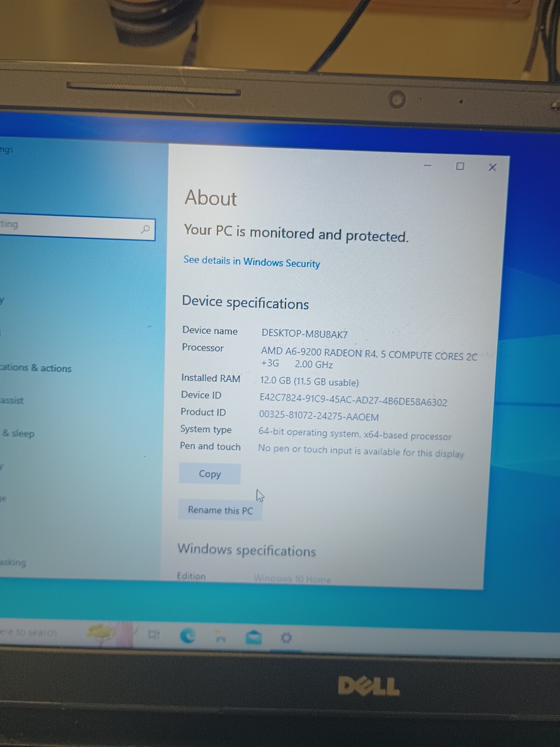560x747 pixels.
Task: Click the Device ID value E42C7824-91C9-45AC
Action: pos(353,400)
